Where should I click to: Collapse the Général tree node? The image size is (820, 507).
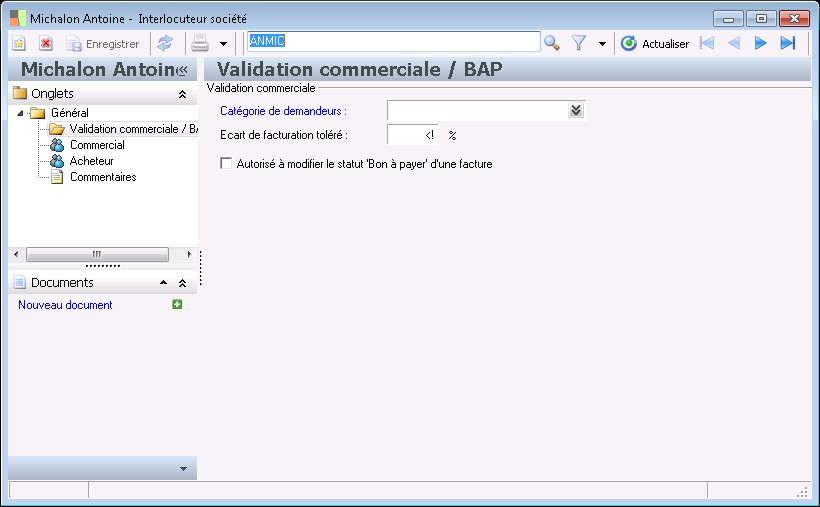pos(20,113)
